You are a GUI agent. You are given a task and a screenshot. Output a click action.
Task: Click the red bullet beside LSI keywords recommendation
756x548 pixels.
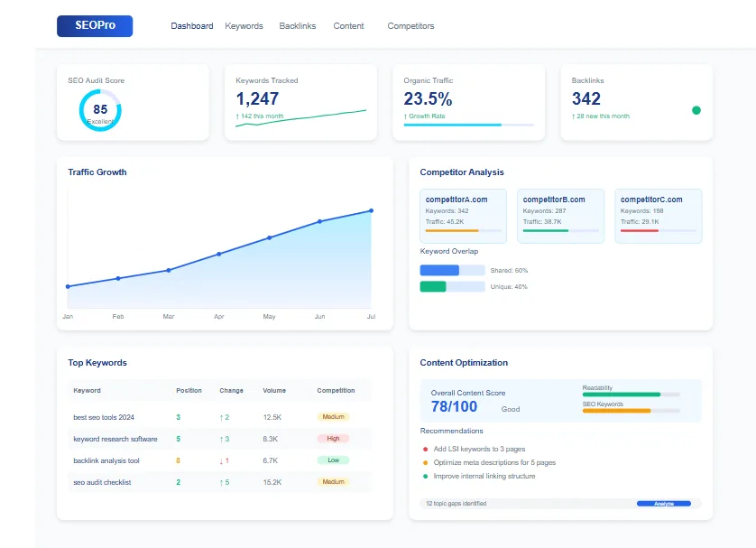tap(427, 449)
